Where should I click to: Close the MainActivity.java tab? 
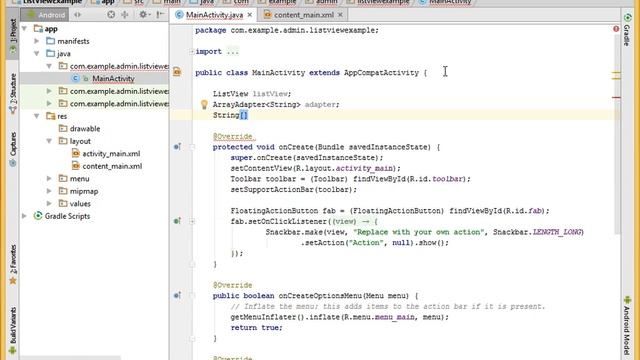point(250,15)
